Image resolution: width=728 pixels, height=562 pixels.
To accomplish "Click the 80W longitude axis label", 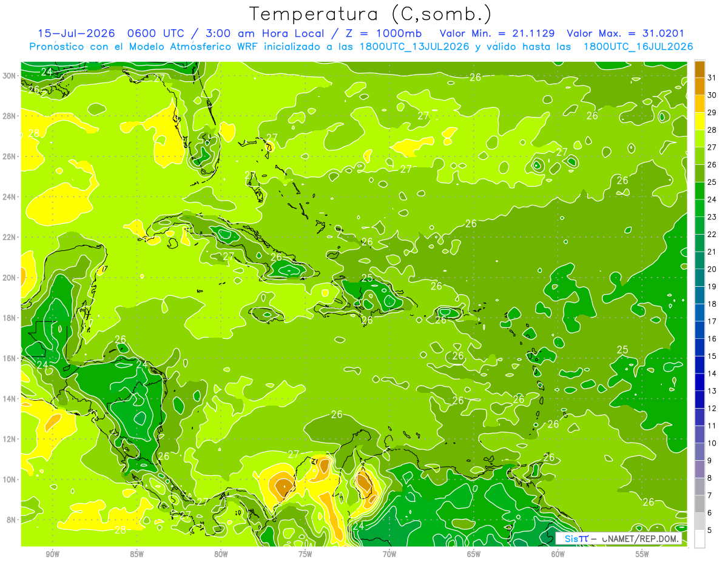I will (221, 554).
